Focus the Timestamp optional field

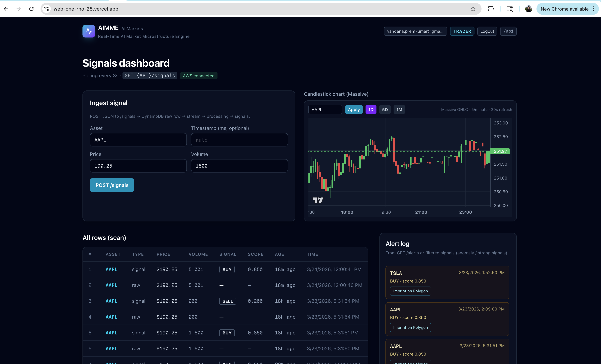pos(239,140)
